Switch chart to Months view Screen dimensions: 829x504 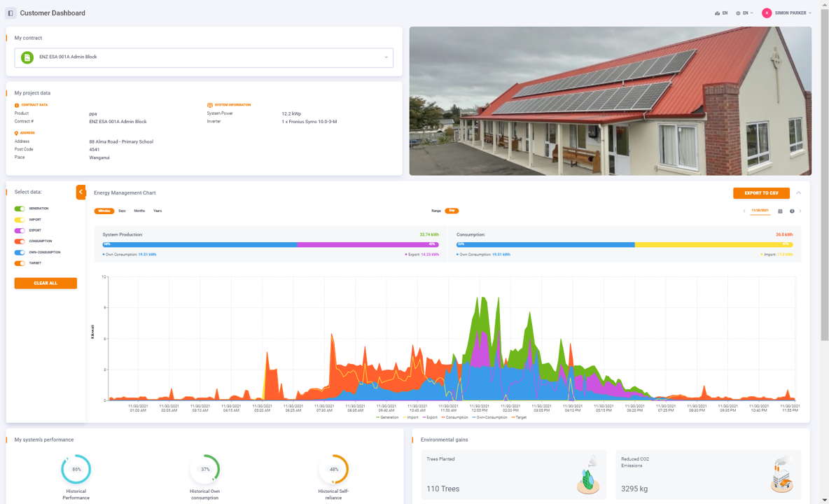139,211
